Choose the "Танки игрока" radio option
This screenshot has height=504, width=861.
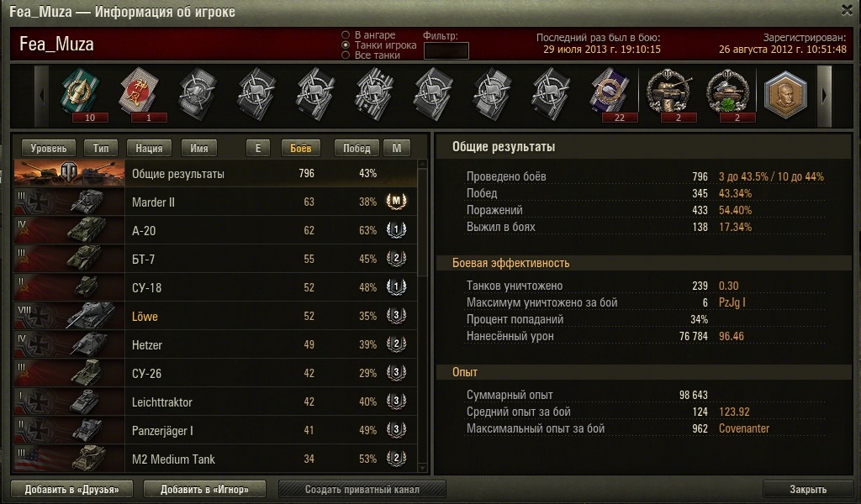point(346,45)
